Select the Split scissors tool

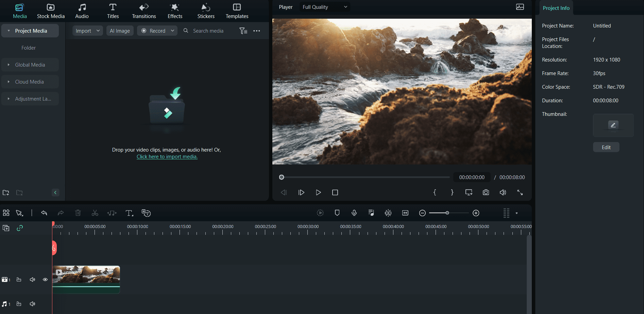coord(95,213)
